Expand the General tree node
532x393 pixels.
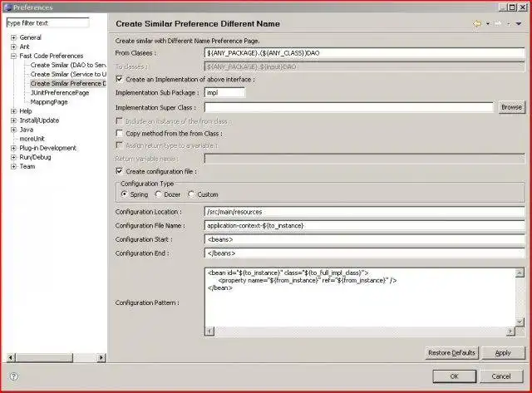(13, 37)
